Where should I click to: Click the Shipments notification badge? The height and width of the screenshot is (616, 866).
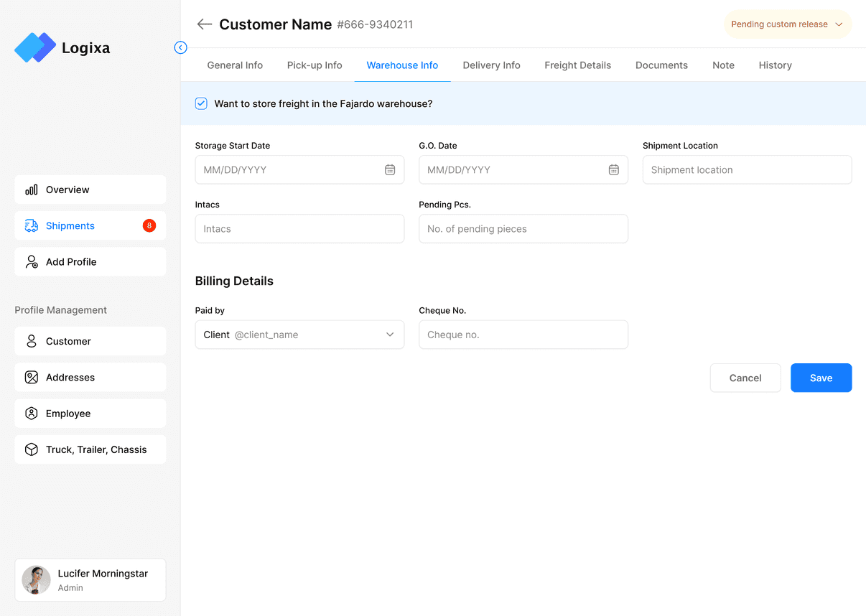(x=149, y=225)
